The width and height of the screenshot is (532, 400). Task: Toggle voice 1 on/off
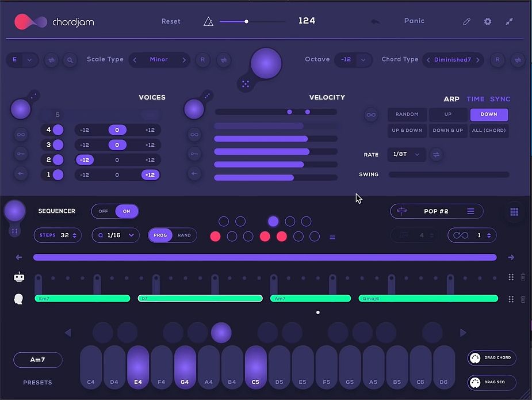pyautogui.click(x=58, y=175)
